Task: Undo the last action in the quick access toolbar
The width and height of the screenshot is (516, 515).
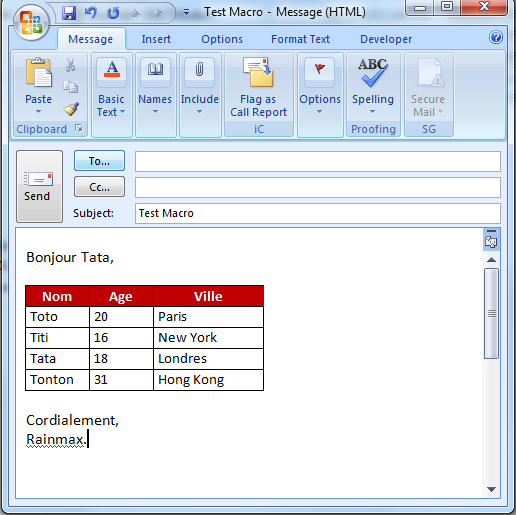Action: (x=90, y=13)
